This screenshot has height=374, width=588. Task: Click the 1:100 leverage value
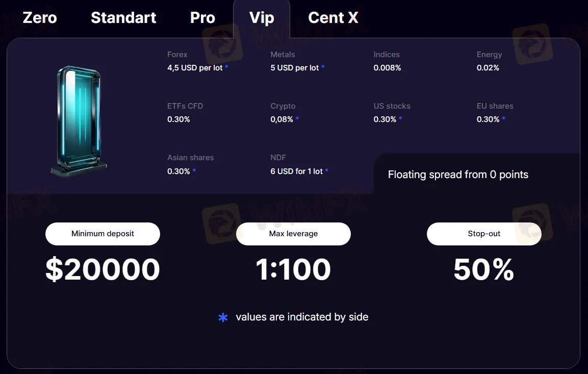point(293,269)
